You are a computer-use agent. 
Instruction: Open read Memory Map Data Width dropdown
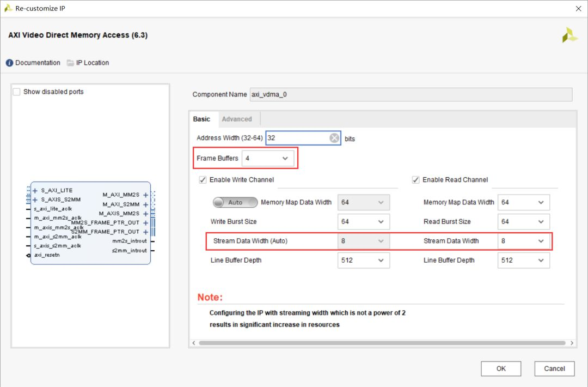tap(524, 202)
